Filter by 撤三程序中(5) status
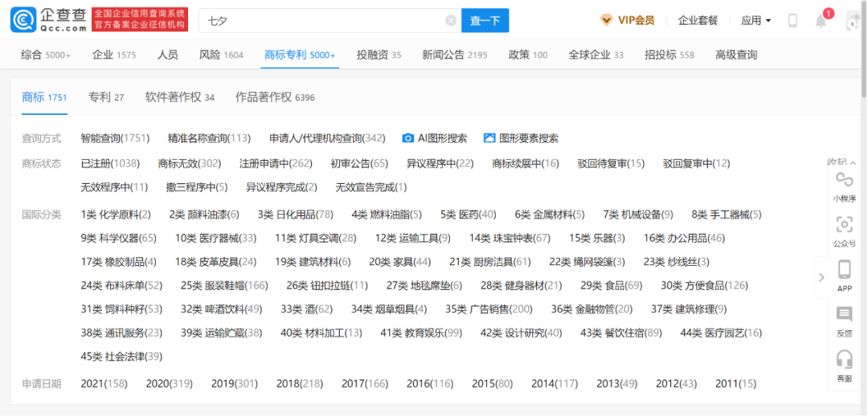Viewport: 868px width, 417px height. pos(197,187)
